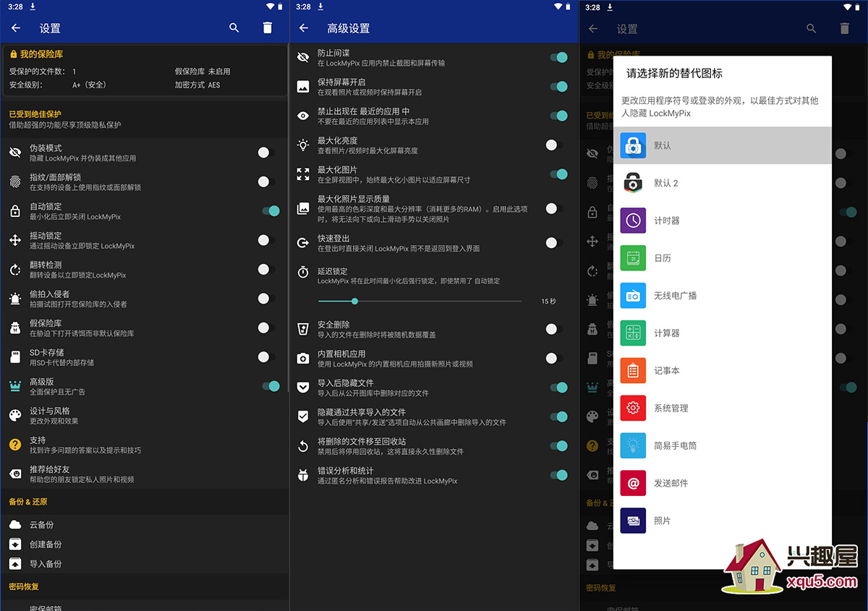Tap 推荐给好友 share icon
The image size is (868, 611).
click(15, 474)
